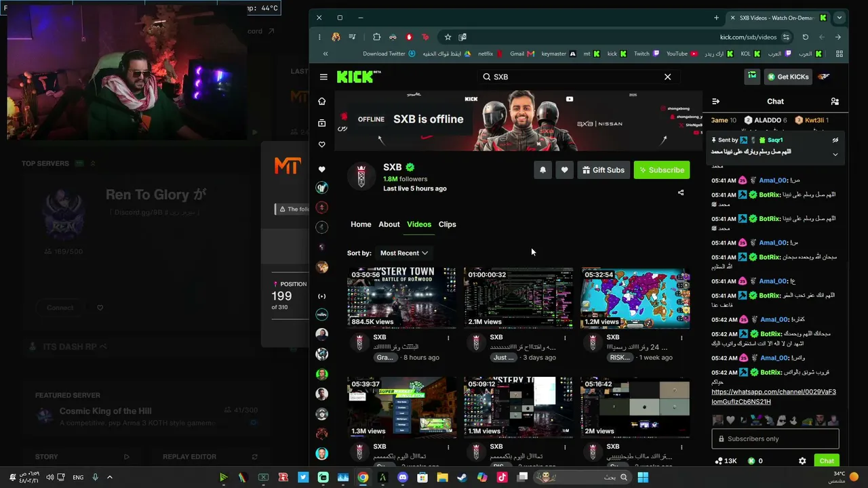The width and height of the screenshot is (868, 488).
Task: Collapse the chat panel
Action: tap(715, 101)
